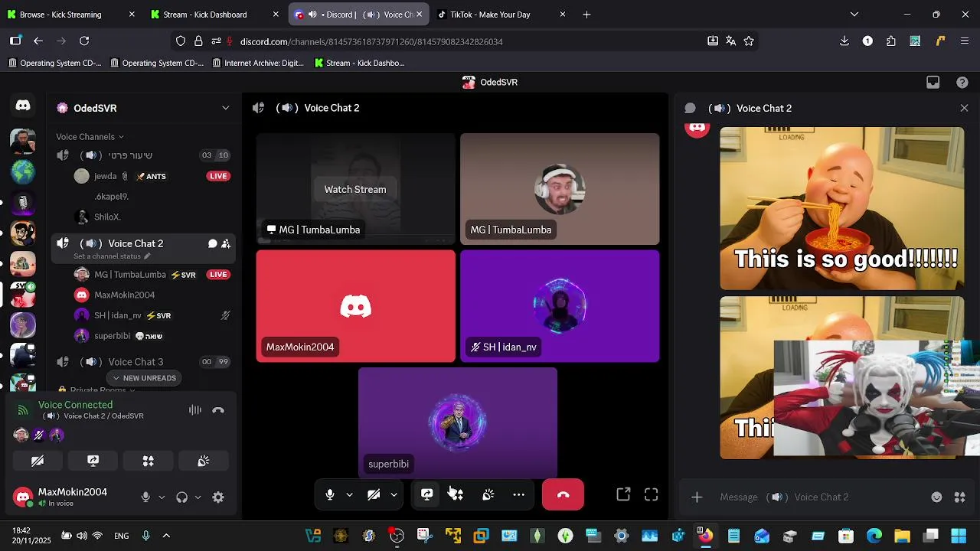Open output device chevron beside headphones
Viewport: 980px width, 551px height.
198,497
